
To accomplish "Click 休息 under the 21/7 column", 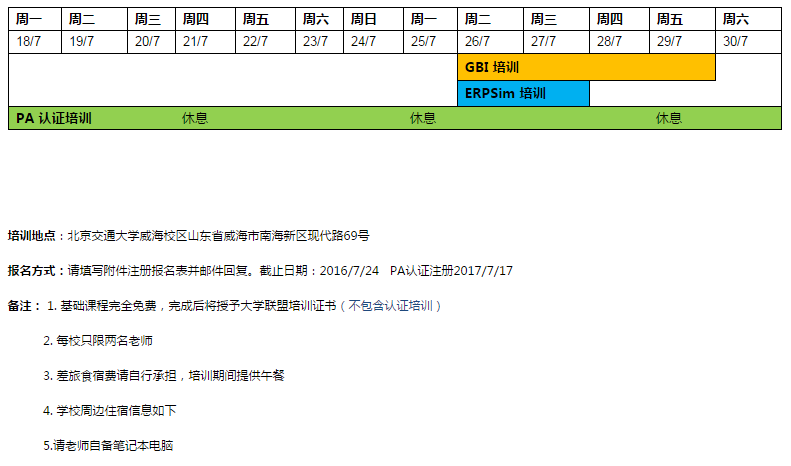I will pyautogui.click(x=195, y=119).
